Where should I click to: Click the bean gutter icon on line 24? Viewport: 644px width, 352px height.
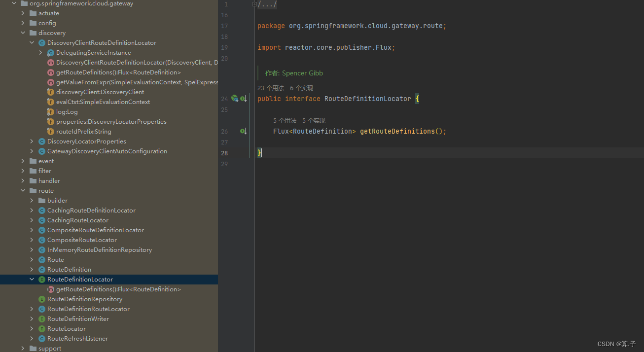pyautogui.click(x=235, y=99)
